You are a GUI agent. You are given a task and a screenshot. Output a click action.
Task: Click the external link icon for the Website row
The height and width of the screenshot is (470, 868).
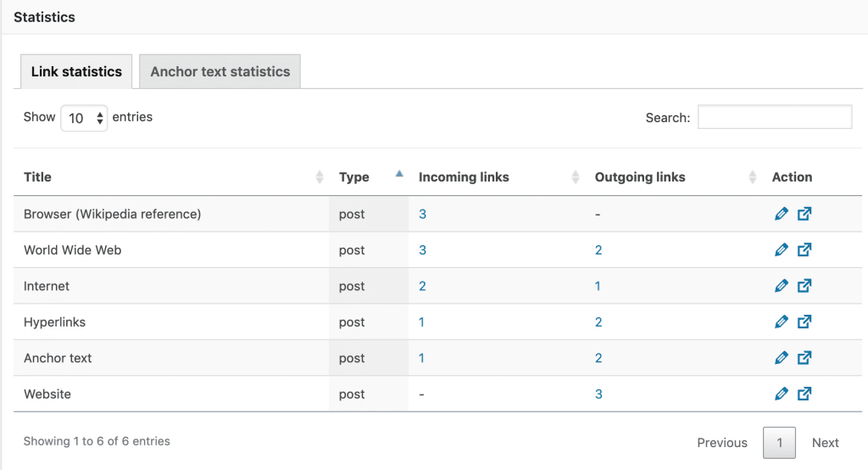coord(804,394)
